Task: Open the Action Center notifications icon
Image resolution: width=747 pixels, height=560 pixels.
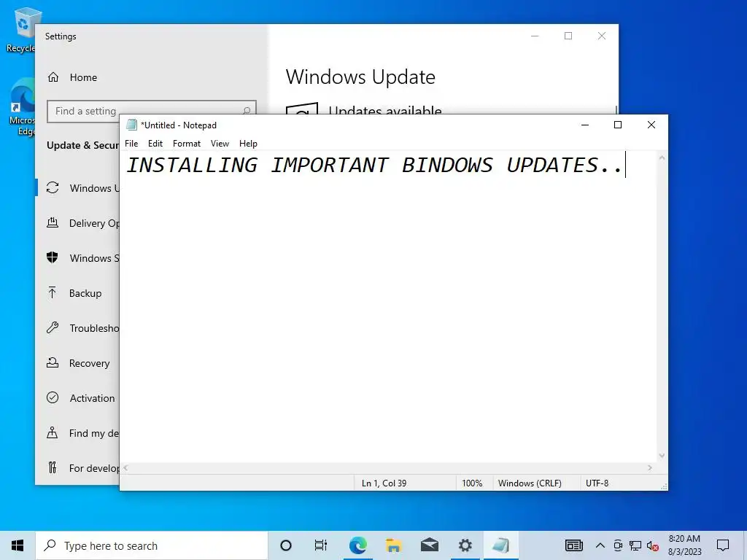Action: click(723, 545)
